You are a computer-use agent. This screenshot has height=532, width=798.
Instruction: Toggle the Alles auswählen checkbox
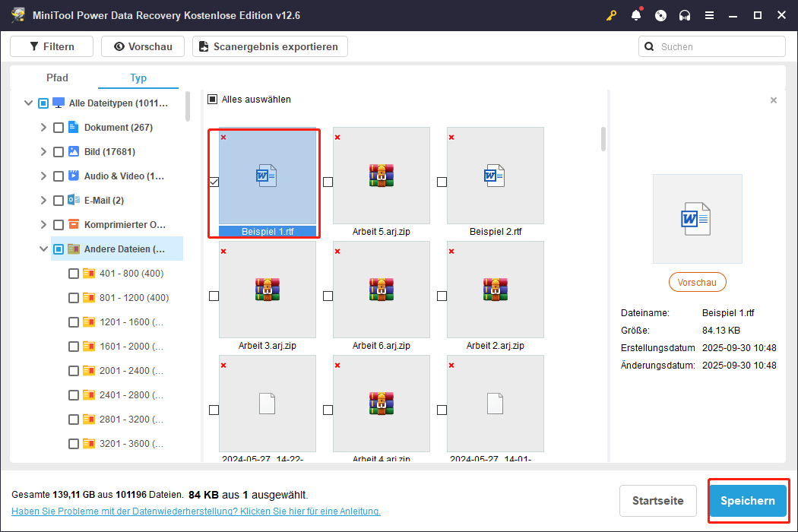212,100
